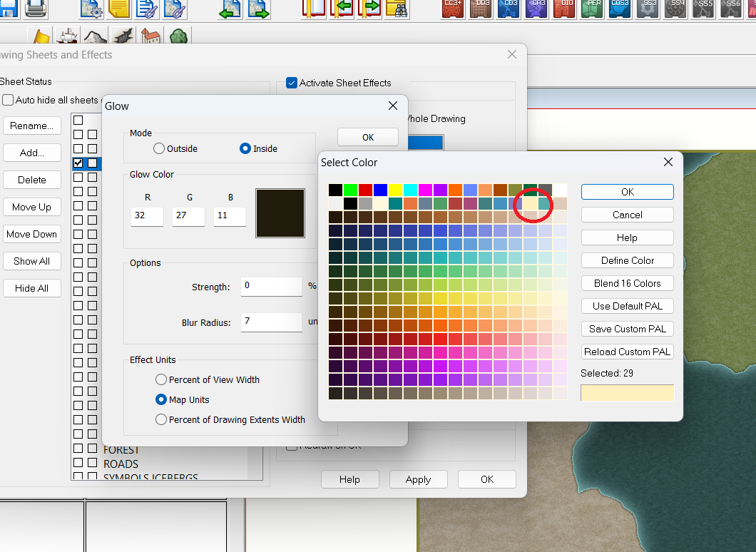Viewport: 756px width, 552px height.
Task: Click the COS3 add-on toolbar icon
Action: coord(620,8)
